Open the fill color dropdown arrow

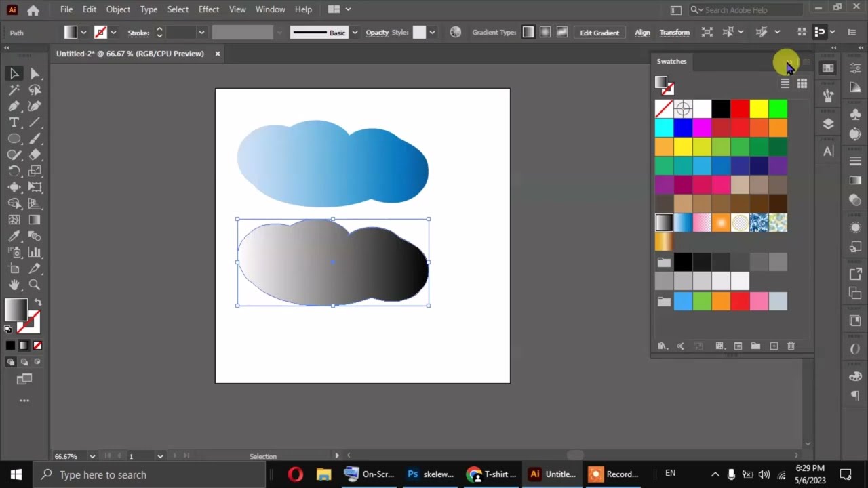click(83, 32)
